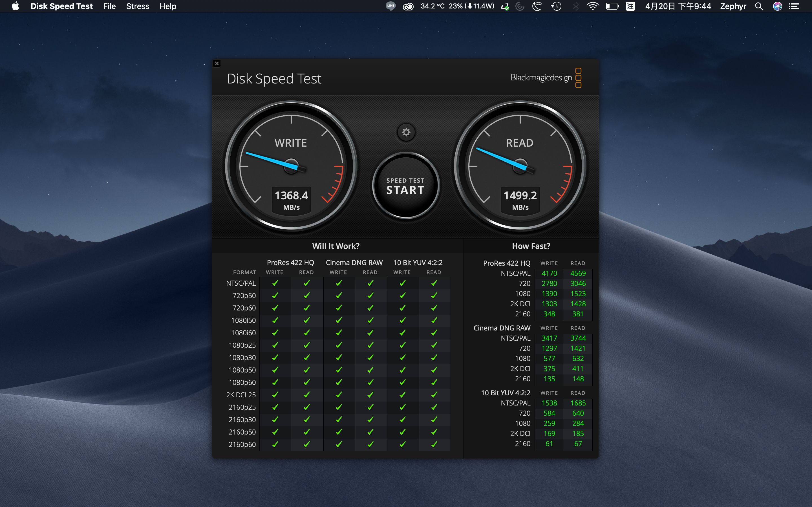Click the Wi-Fi status icon
The width and height of the screenshot is (812, 507).
[593, 6]
